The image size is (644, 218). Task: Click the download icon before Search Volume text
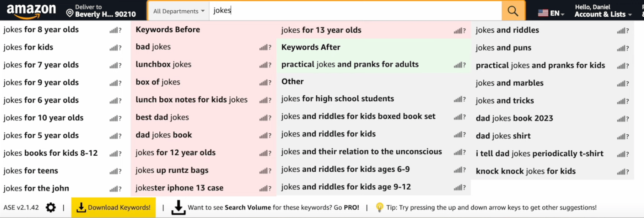coord(178,208)
